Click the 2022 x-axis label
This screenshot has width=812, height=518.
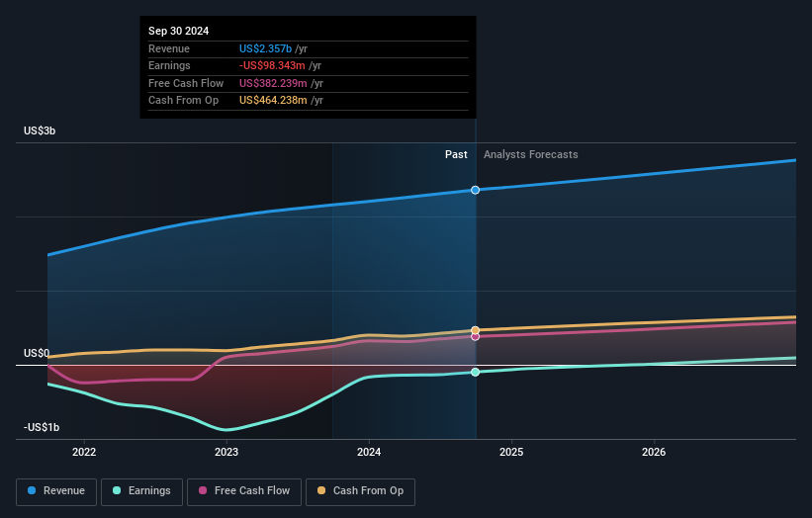tap(84, 452)
